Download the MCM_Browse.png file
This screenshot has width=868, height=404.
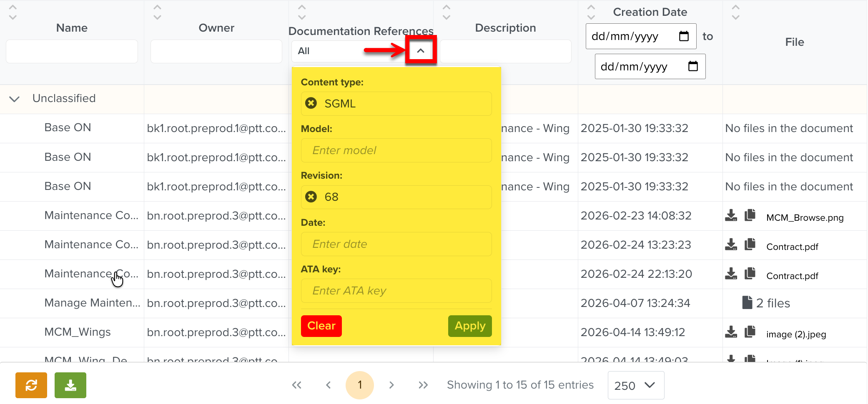click(x=731, y=215)
